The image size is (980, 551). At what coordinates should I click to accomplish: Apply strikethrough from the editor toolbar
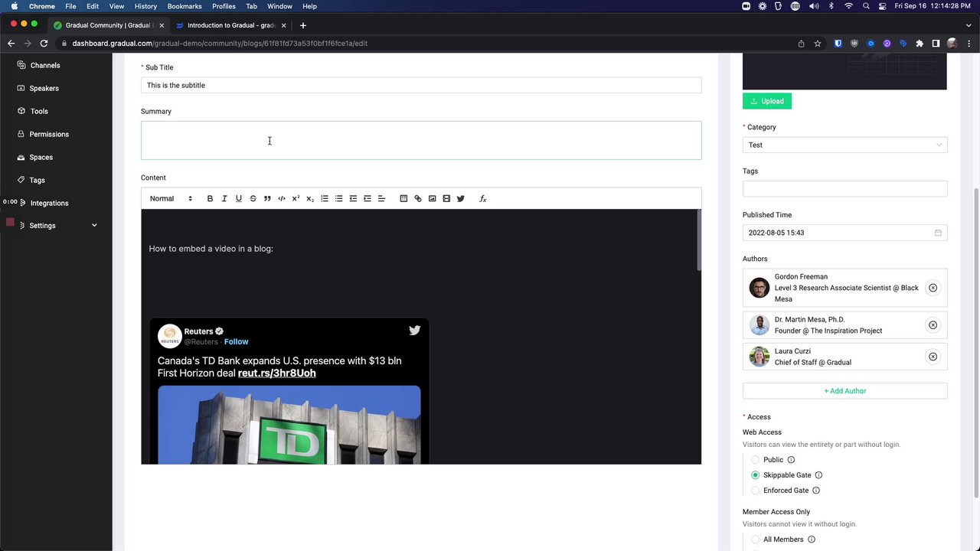(x=253, y=199)
